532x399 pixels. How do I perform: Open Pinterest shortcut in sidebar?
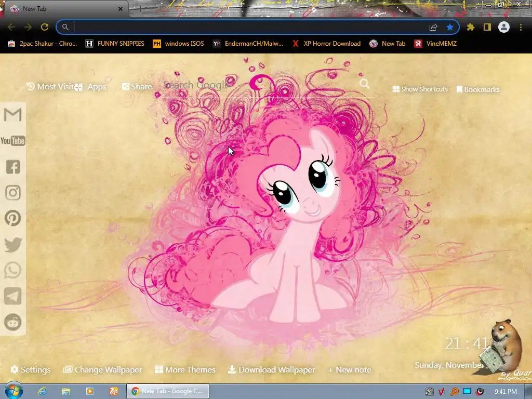13,218
